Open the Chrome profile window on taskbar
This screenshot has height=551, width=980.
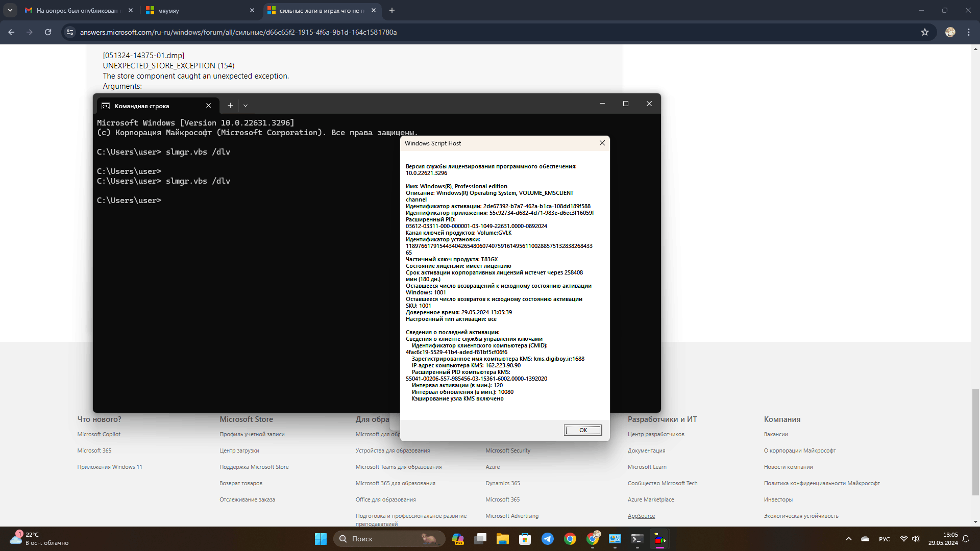pos(593,539)
